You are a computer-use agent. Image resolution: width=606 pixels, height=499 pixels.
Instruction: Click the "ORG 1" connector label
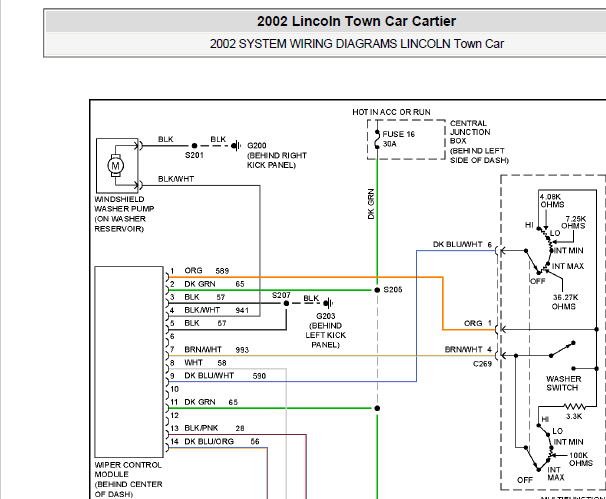(478, 323)
